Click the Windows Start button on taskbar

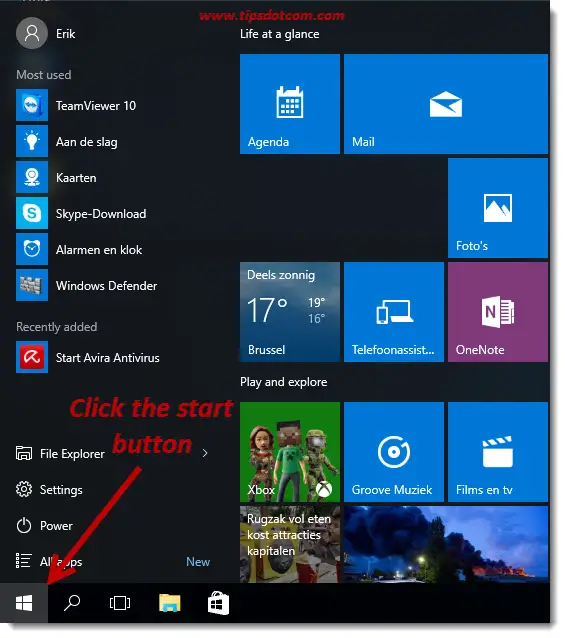tap(24, 603)
